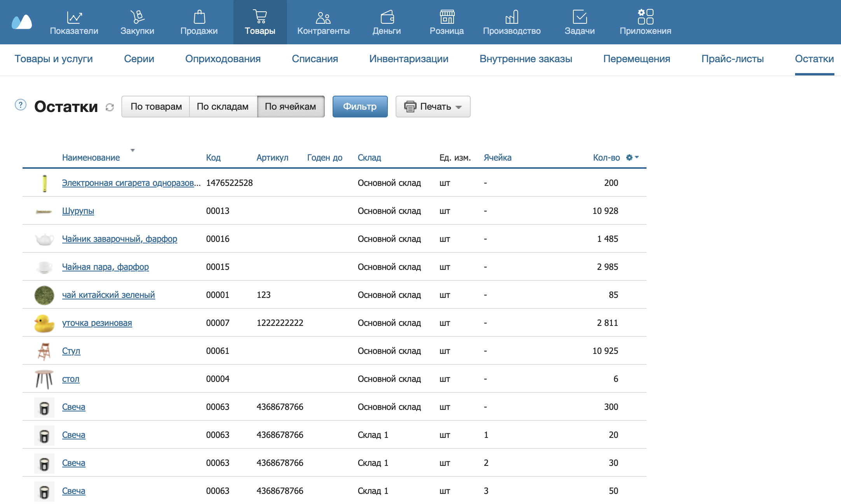This screenshot has width=841, height=504.
Task: Open the Закупки section
Action: [x=137, y=22]
